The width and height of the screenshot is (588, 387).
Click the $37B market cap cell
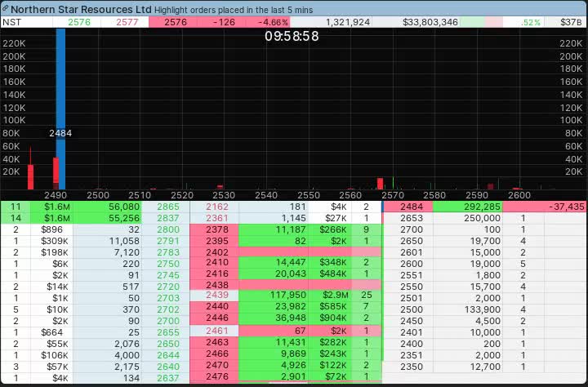(570, 22)
